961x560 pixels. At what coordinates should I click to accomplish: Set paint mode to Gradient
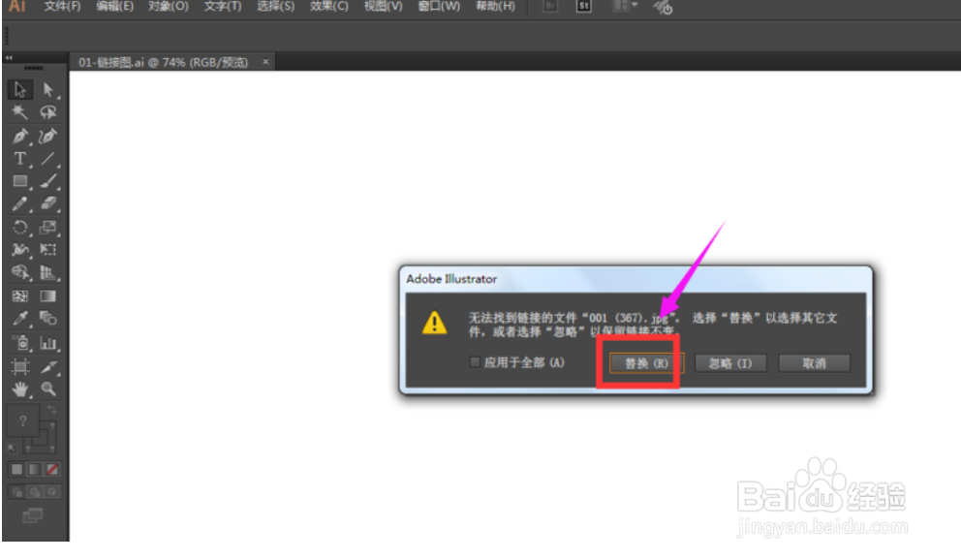tap(34, 469)
